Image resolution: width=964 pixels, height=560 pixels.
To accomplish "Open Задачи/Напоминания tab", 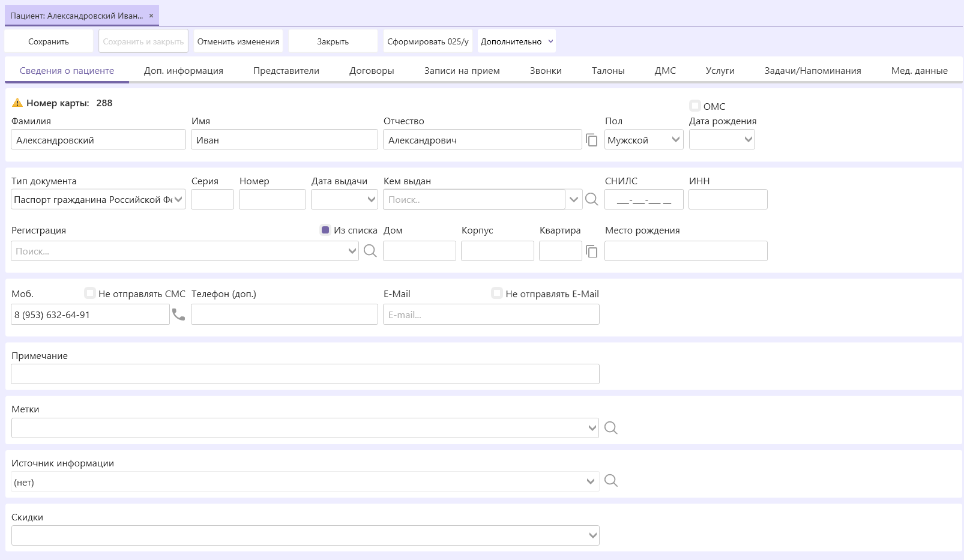I will pyautogui.click(x=813, y=70).
